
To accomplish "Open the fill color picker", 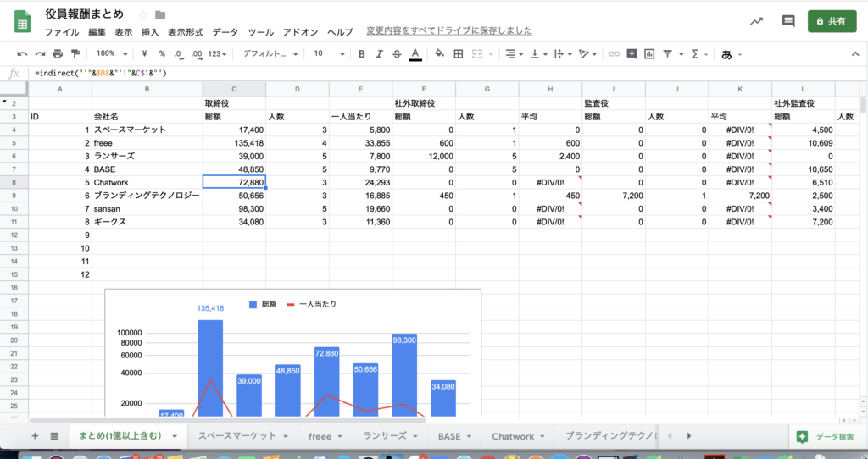I will pyautogui.click(x=440, y=54).
